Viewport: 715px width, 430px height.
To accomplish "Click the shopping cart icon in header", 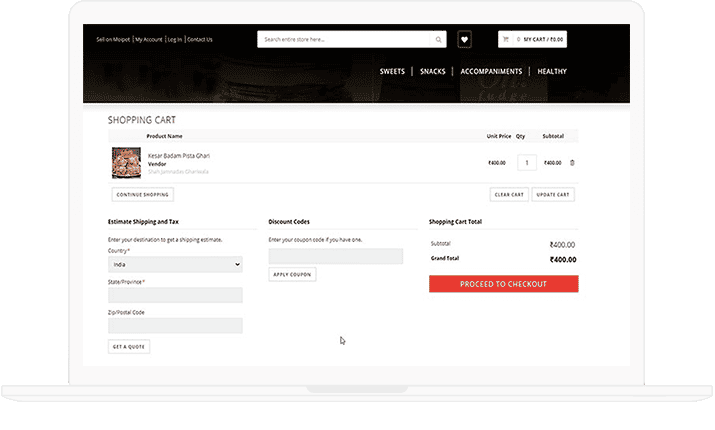I will (508, 40).
